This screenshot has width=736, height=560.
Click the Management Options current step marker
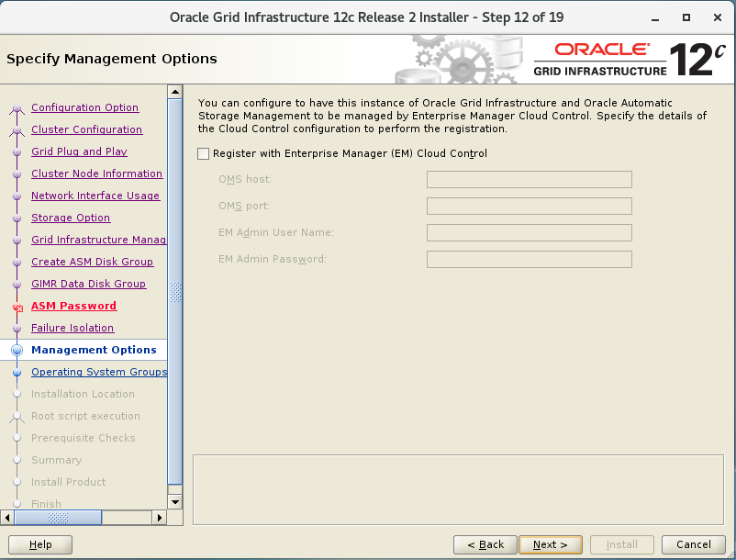point(17,350)
